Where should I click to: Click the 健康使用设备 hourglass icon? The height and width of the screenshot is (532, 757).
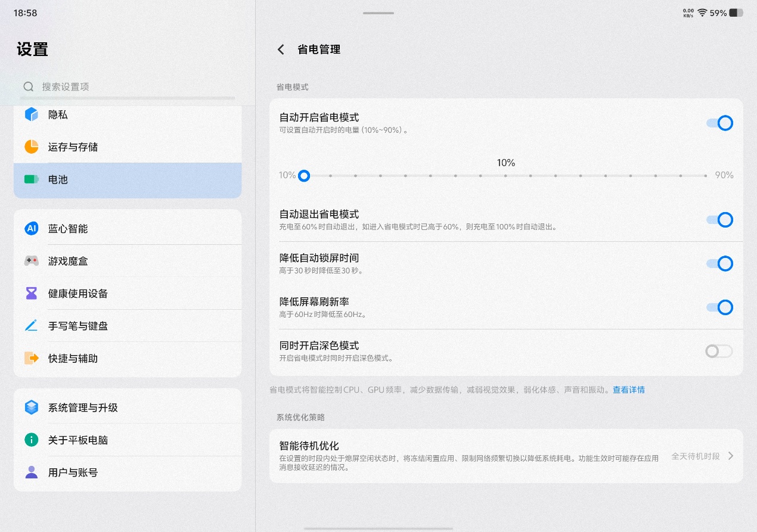31,293
